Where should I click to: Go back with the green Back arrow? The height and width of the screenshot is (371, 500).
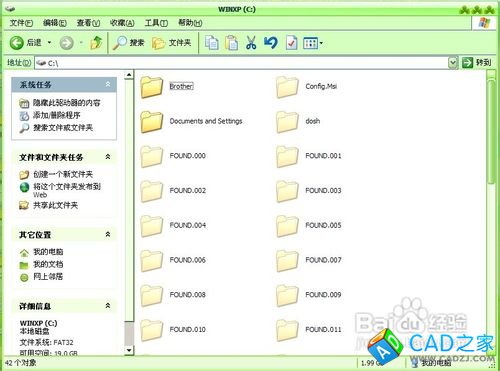coord(17,43)
